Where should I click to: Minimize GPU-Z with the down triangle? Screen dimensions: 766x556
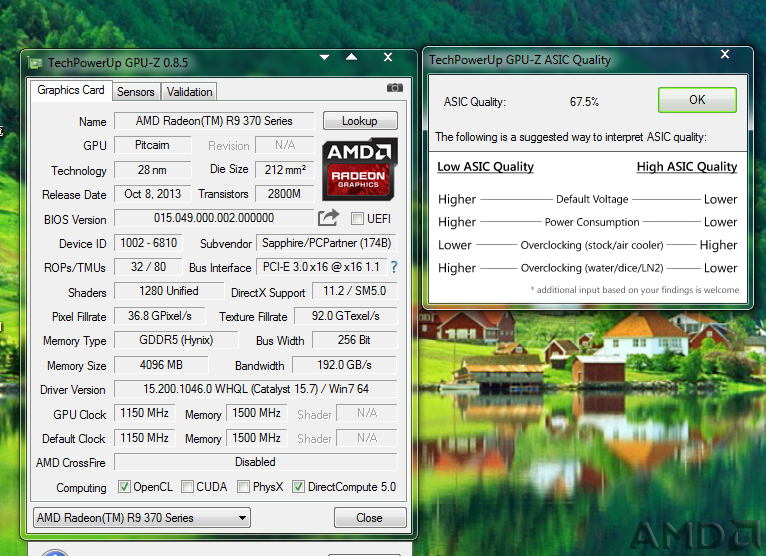(324, 57)
